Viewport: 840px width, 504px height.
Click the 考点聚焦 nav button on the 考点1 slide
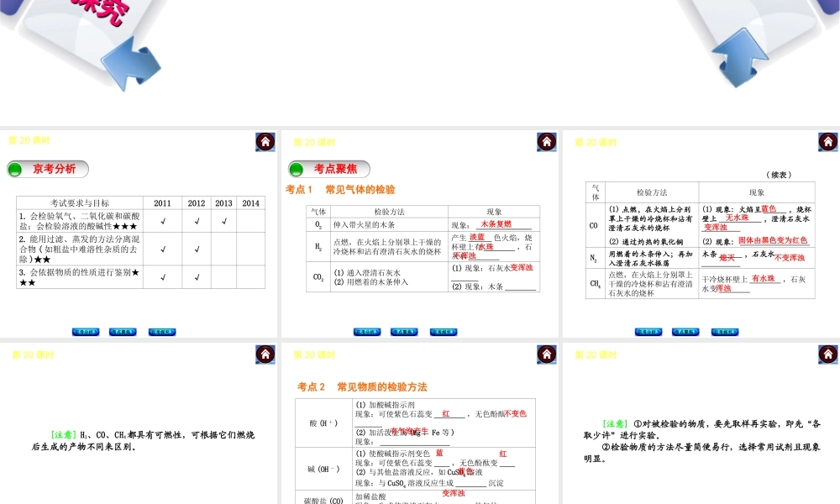coord(404,332)
